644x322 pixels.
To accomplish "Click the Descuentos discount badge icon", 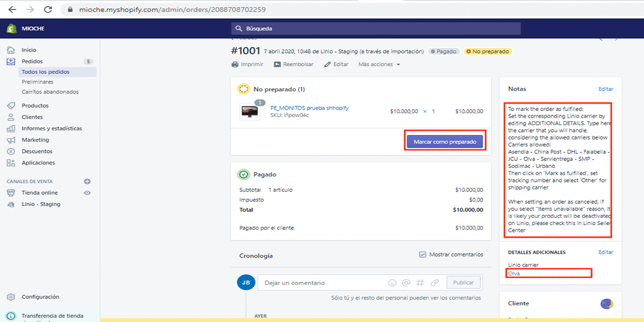I will pyautogui.click(x=11, y=151).
